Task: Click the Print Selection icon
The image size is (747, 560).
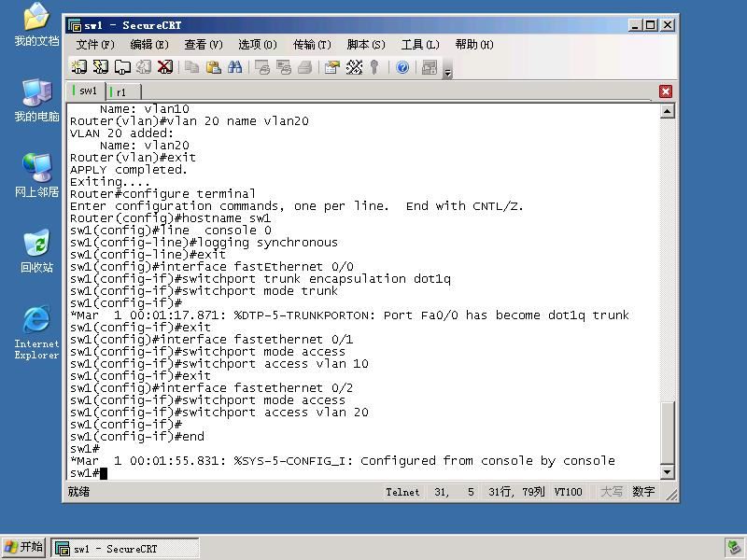Action: pyautogui.click(x=284, y=67)
